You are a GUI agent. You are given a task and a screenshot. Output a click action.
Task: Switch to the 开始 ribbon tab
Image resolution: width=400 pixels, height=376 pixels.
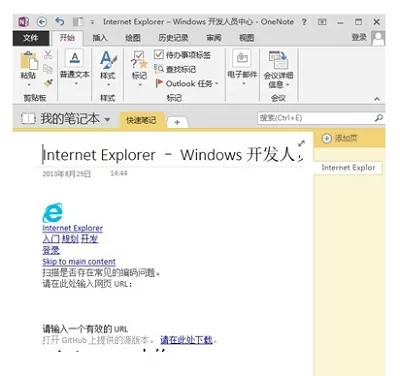point(67,38)
